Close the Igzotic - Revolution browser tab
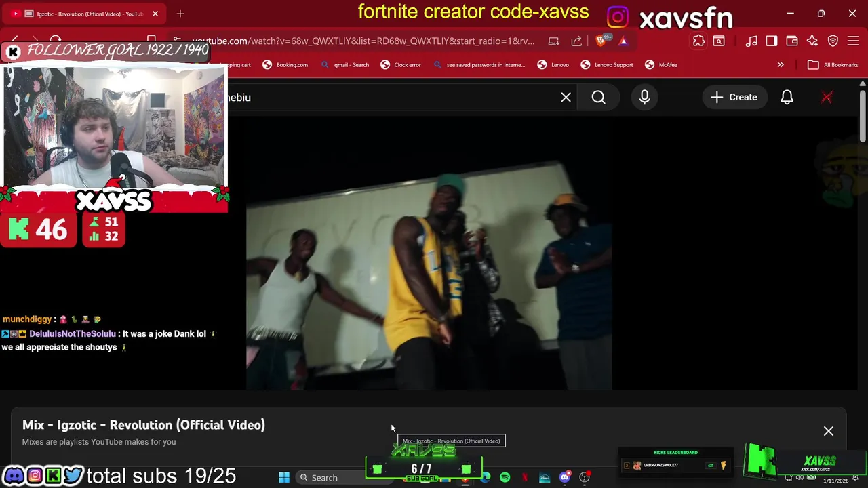The image size is (868, 488). coord(155,14)
